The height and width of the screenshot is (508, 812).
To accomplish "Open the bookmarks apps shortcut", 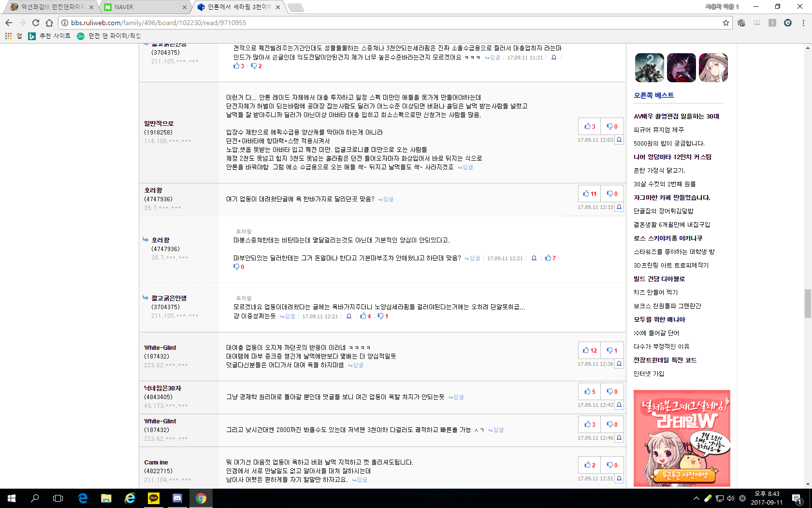I will click(x=9, y=36).
